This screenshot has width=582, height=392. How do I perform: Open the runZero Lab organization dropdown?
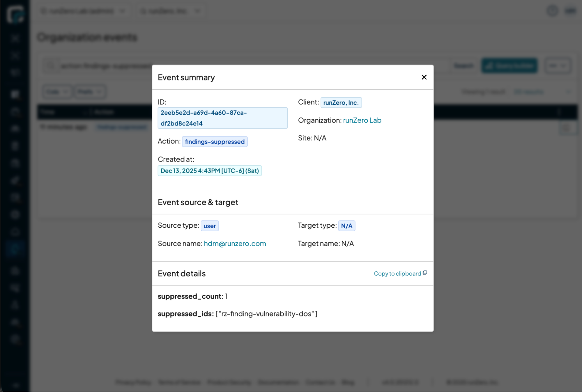pos(83,11)
